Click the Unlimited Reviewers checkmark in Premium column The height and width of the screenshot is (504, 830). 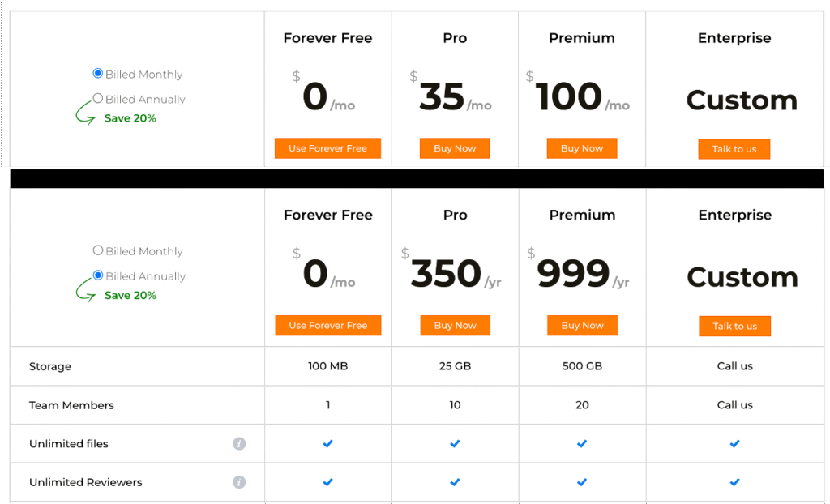coord(582,482)
